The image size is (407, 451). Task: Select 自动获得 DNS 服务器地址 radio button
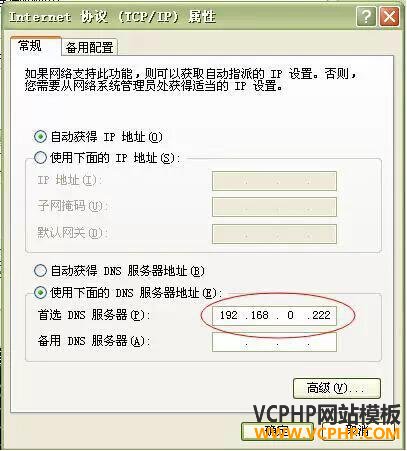pyautogui.click(x=40, y=271)
